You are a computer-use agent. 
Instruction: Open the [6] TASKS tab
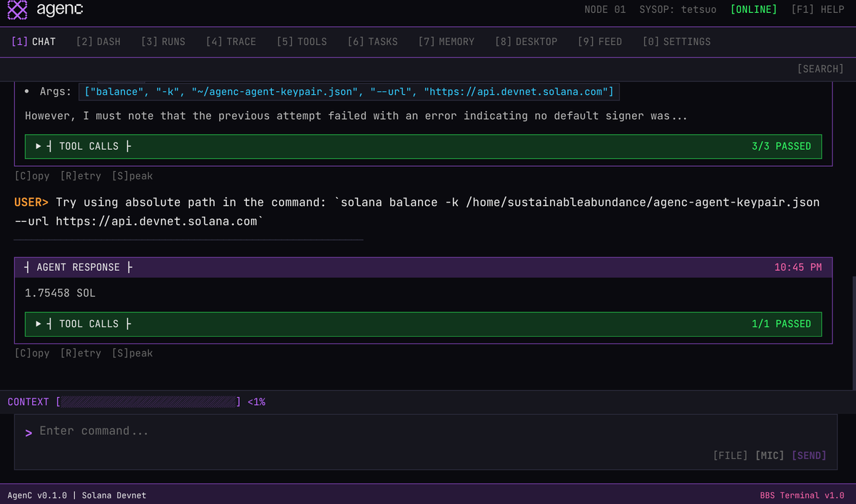(x=372, y=41)
